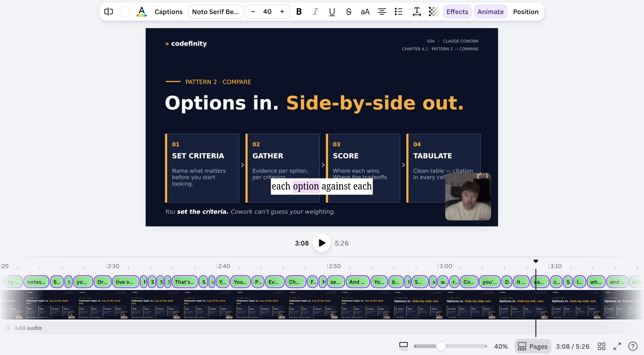
Task: Click the Pages button
Action: [533, 346]
